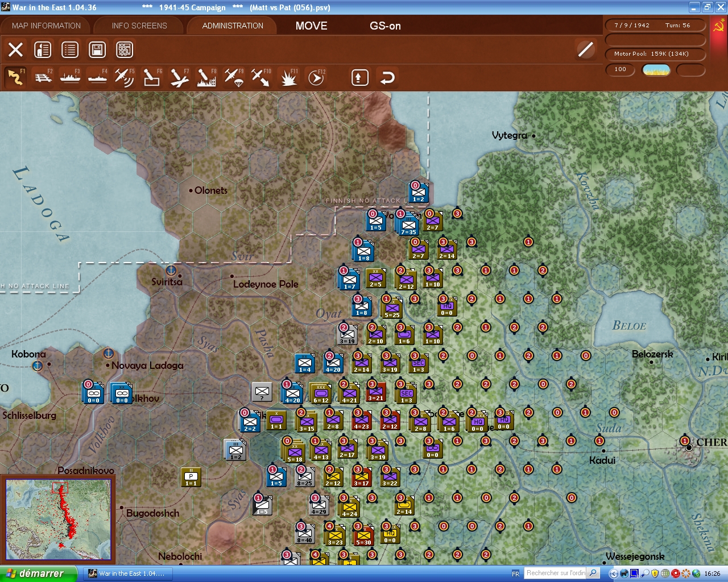Click the Olonets town label

pos(211,190)
